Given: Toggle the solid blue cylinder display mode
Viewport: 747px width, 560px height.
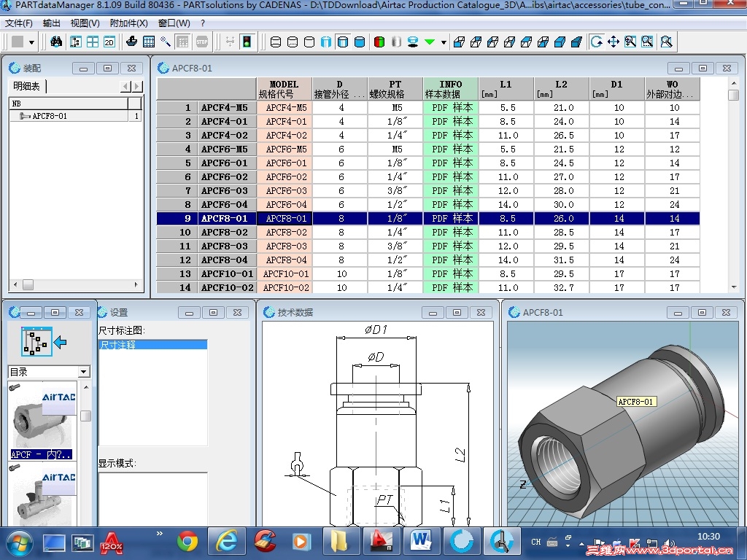Looking at the screenshot, I should coord(359,42).
